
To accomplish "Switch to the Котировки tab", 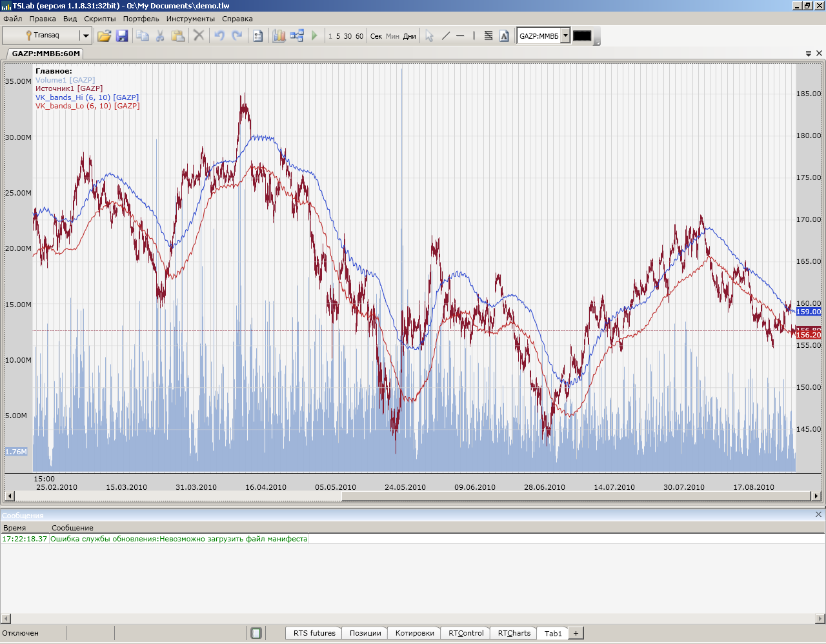I will (414, 633).
